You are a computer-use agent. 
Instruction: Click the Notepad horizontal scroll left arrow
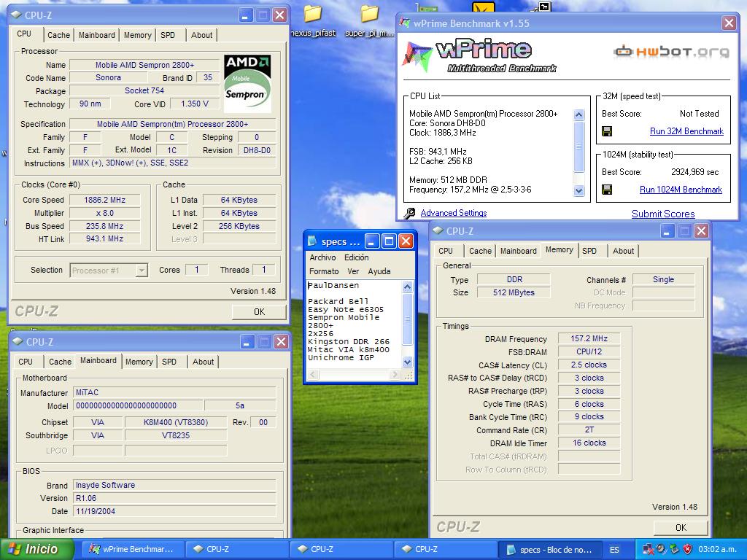(312, 376)
